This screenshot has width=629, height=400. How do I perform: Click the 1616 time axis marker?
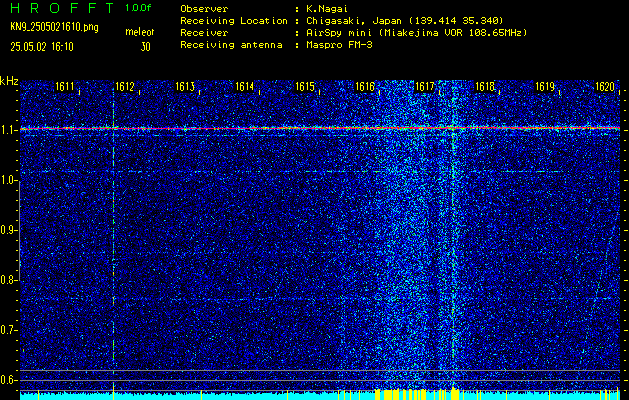point(365,86)
